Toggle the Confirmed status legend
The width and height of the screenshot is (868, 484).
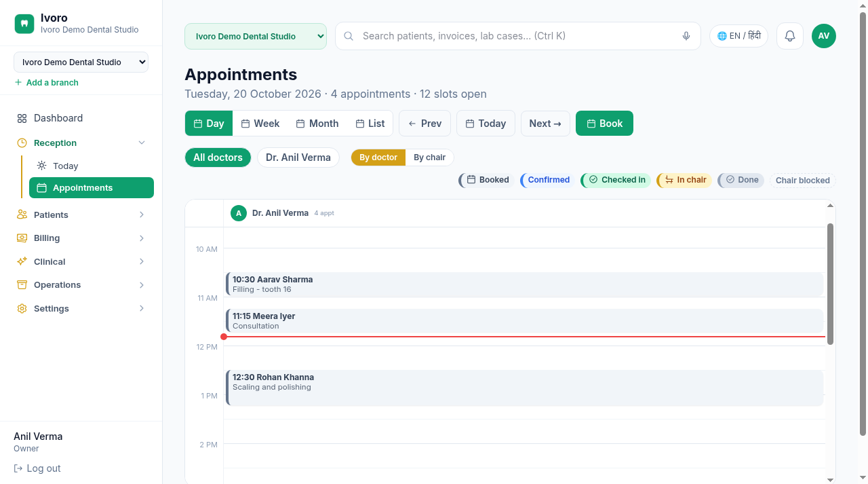(548, 180)
